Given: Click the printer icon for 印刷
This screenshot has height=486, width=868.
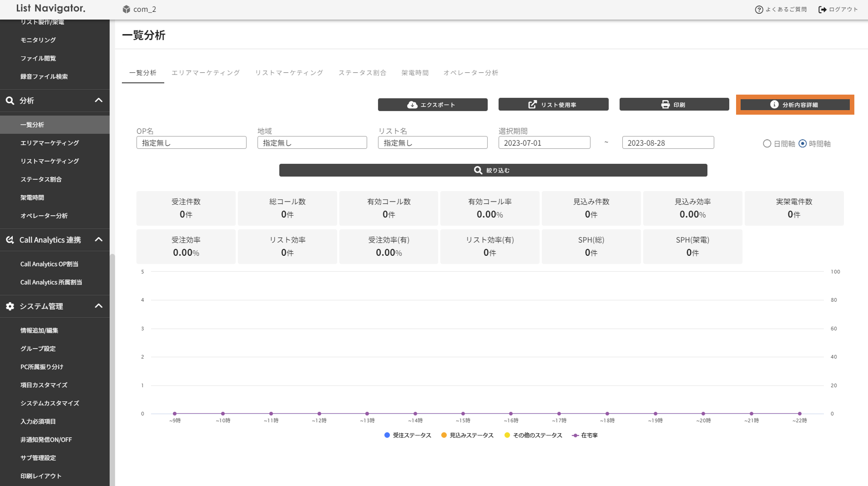Looking at the screenshot, I should [666, 105].
